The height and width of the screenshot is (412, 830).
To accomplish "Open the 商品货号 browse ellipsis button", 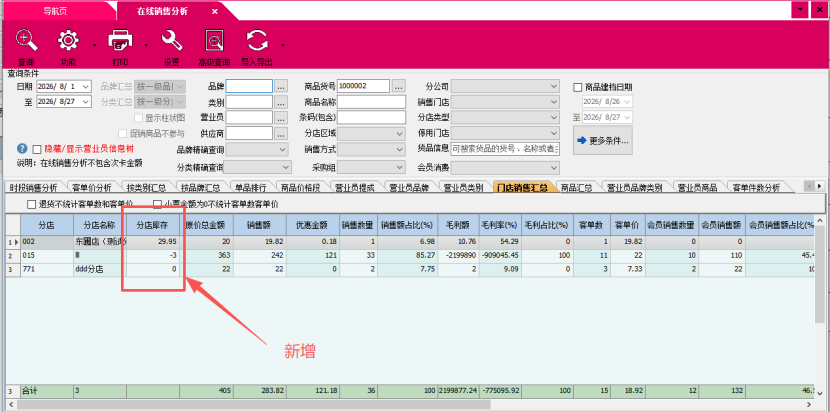I will [399, 86].
